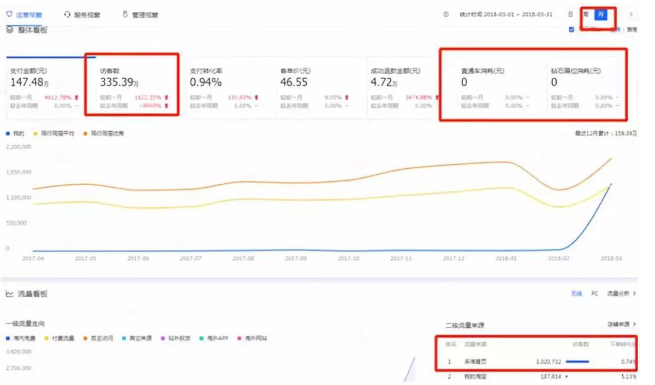Toggle 我的 series in chart legend

[15, 134]
